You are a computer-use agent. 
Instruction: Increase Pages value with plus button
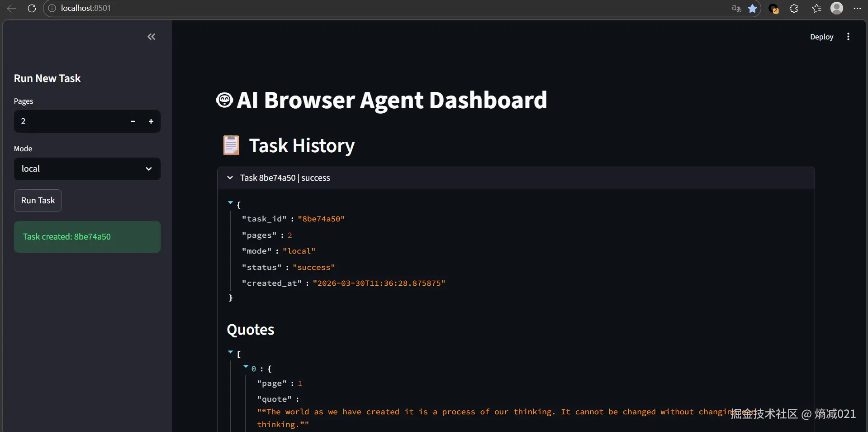(x=151, y=121)
